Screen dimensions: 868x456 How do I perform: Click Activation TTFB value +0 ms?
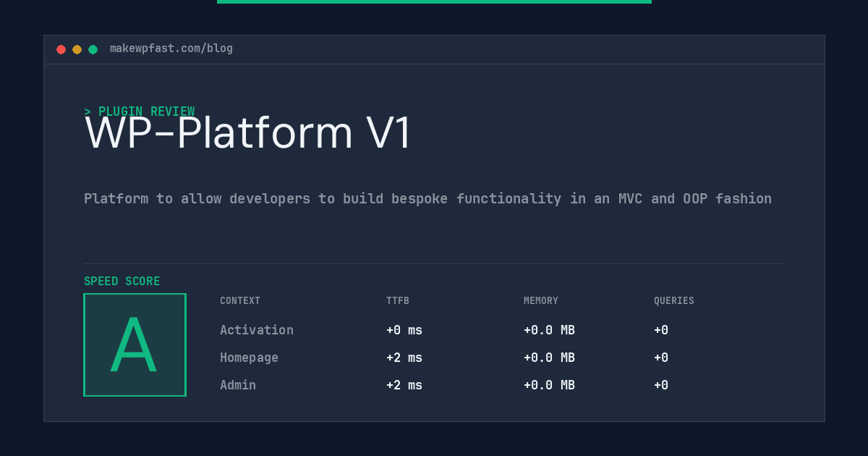(x=404, y=330)
